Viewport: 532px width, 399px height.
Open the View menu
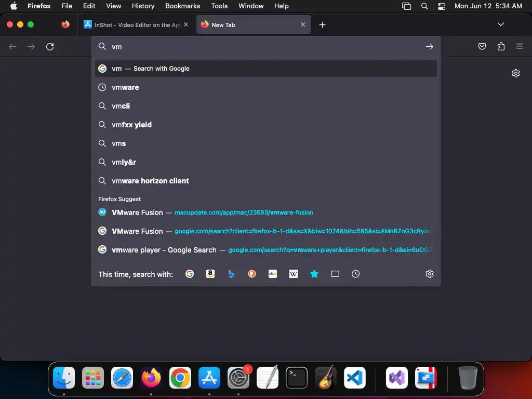pyautogui.click(x=113, y=6)
